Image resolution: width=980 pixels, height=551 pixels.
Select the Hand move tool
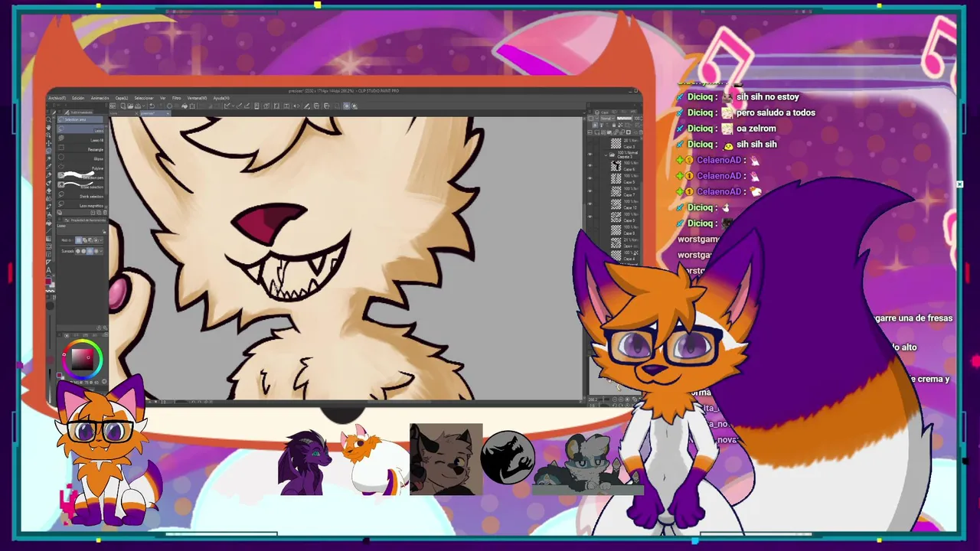tap(49, 128)
